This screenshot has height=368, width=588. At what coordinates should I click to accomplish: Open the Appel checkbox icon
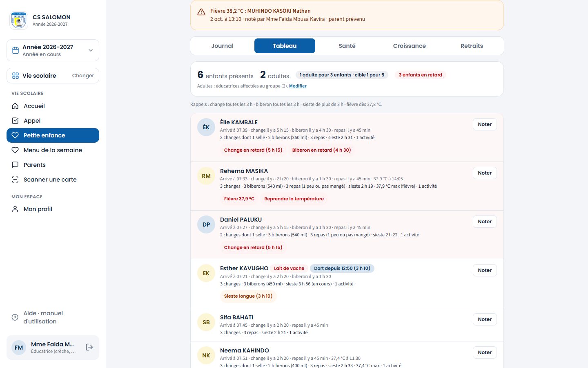point(15,121)
